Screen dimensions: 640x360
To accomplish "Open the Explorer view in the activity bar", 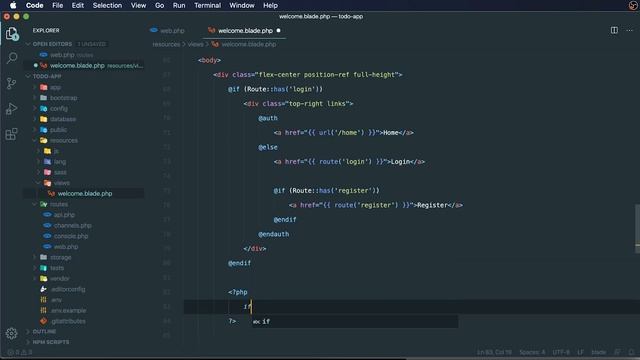I will pos(12,33).
